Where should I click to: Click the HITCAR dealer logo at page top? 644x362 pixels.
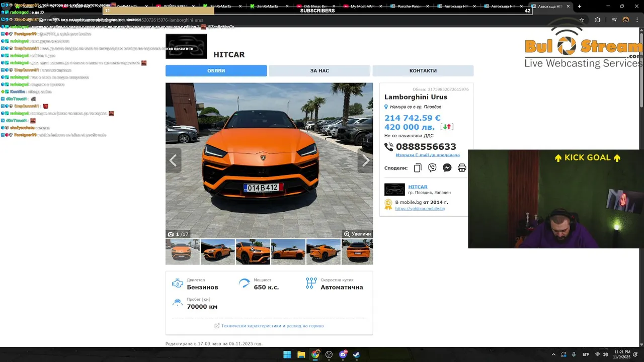click(x=186, y=46)
